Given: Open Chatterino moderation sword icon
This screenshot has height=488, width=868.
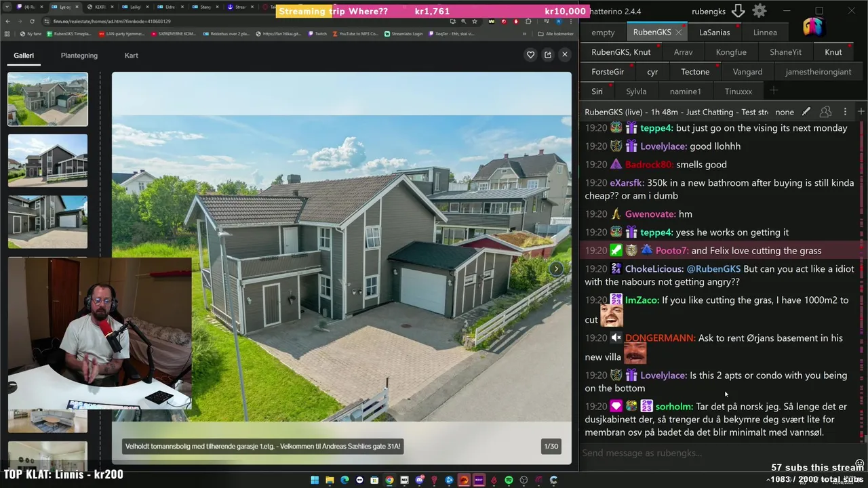Looking at the screenshot, I should click(806, 112).
